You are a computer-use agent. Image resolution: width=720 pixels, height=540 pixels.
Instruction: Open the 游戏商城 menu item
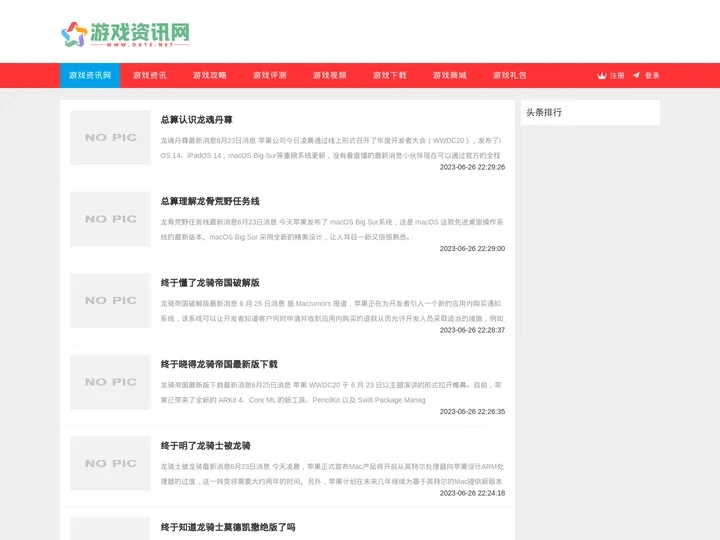click(450, 75)
